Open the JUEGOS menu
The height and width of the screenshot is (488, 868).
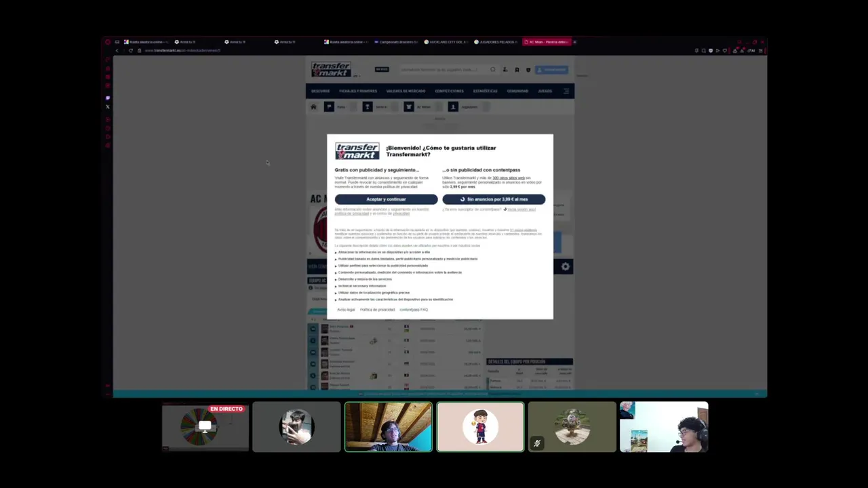[x=545, y=91]
